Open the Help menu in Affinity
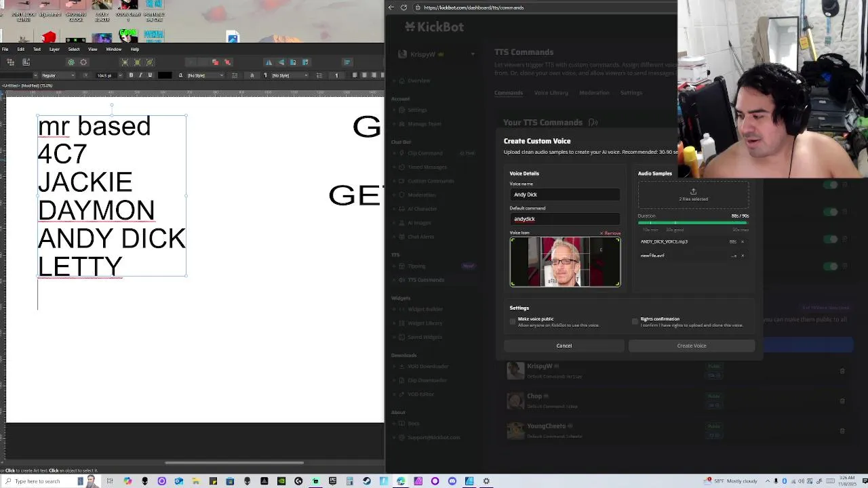 [x=134, y=49]
